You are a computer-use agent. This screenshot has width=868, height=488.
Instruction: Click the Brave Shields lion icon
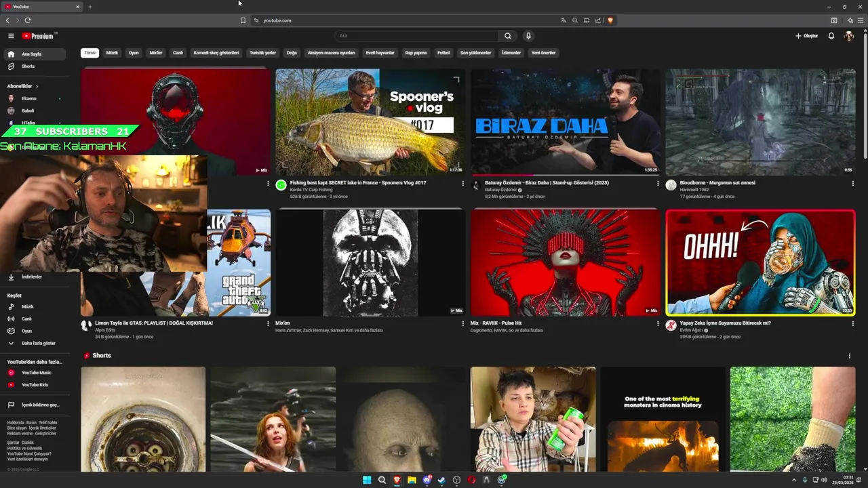click(x=610, y=20)
